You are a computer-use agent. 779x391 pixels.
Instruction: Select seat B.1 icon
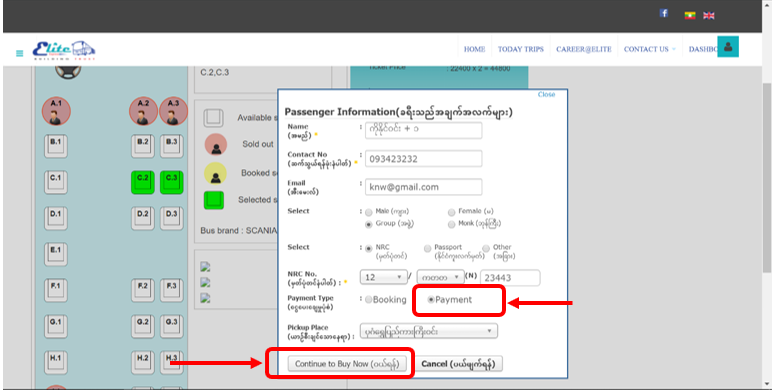(x=56, y=147)
